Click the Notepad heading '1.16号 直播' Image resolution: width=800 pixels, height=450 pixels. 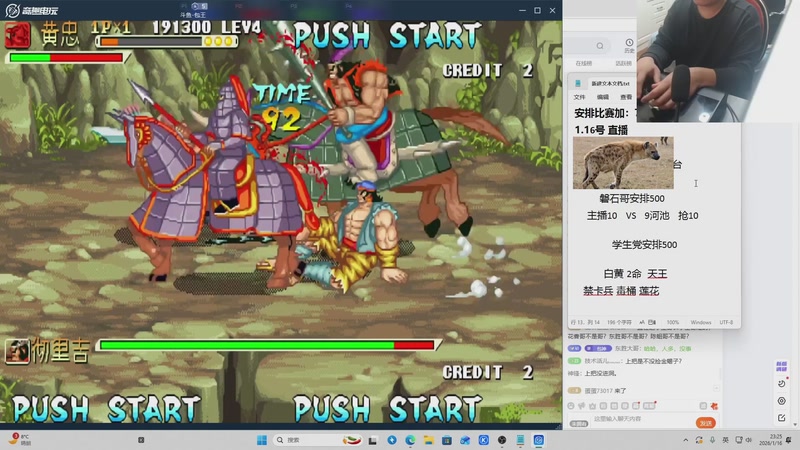click(601, 130)
